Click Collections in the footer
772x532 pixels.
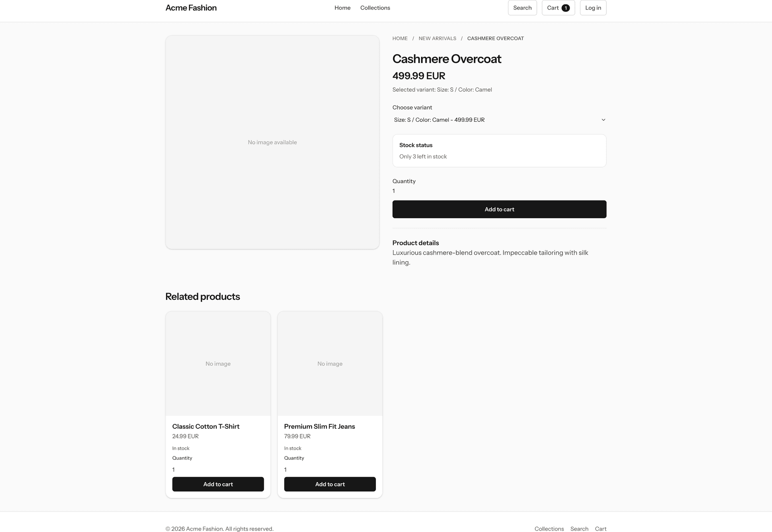coord(549,528)
